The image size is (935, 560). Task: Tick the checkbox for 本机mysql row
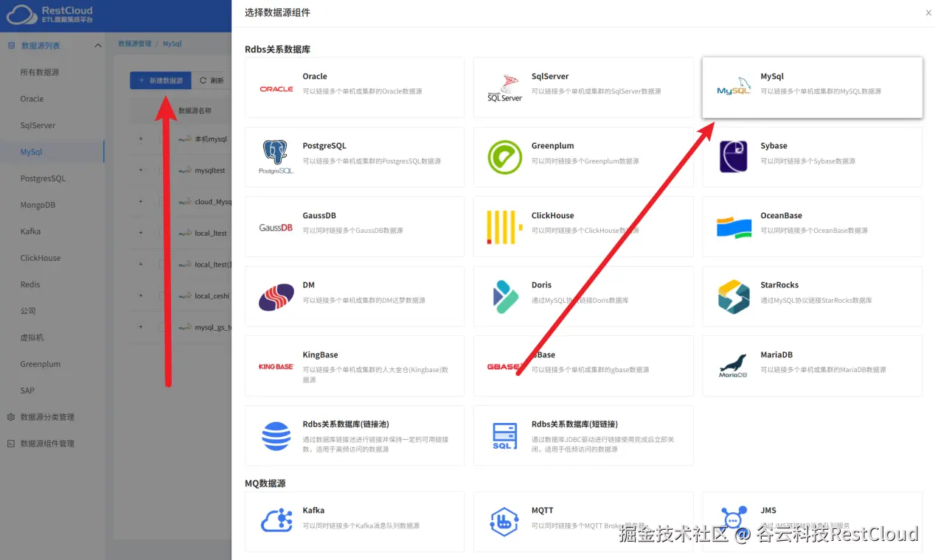coord(162,139)
